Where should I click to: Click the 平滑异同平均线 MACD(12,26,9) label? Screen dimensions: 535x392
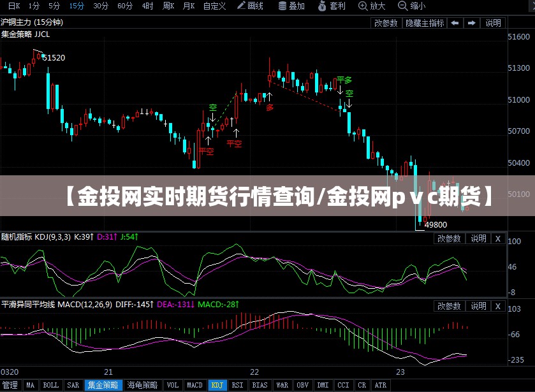[57, 304]
